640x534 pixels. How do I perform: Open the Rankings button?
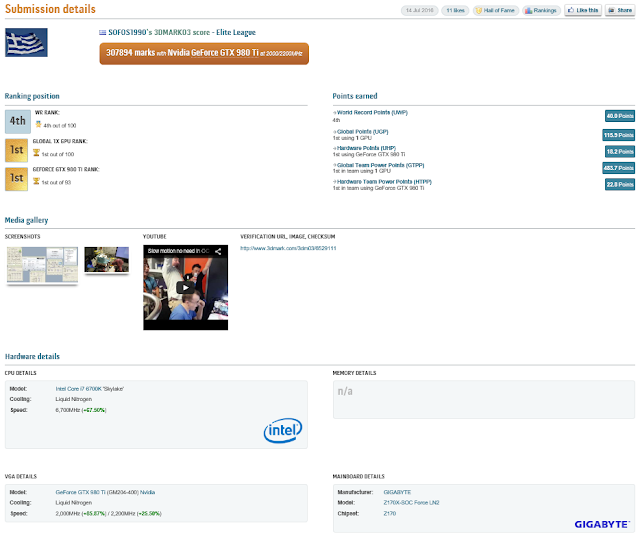[541, 10]
